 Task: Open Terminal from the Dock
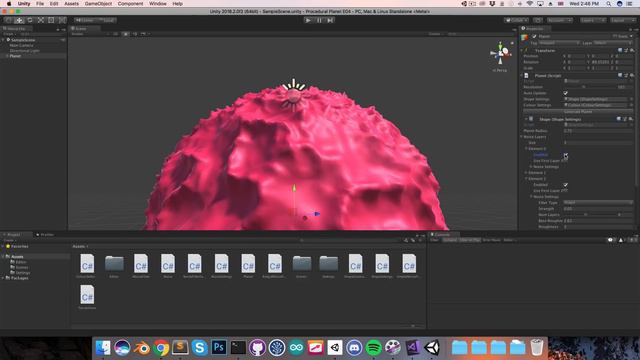coord(238,348)
